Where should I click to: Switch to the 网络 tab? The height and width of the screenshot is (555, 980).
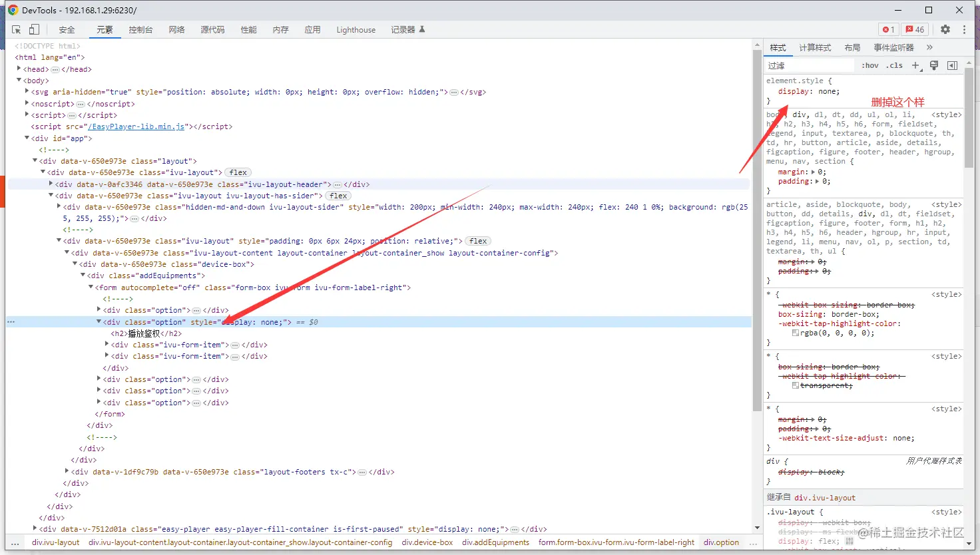(176, 29)
